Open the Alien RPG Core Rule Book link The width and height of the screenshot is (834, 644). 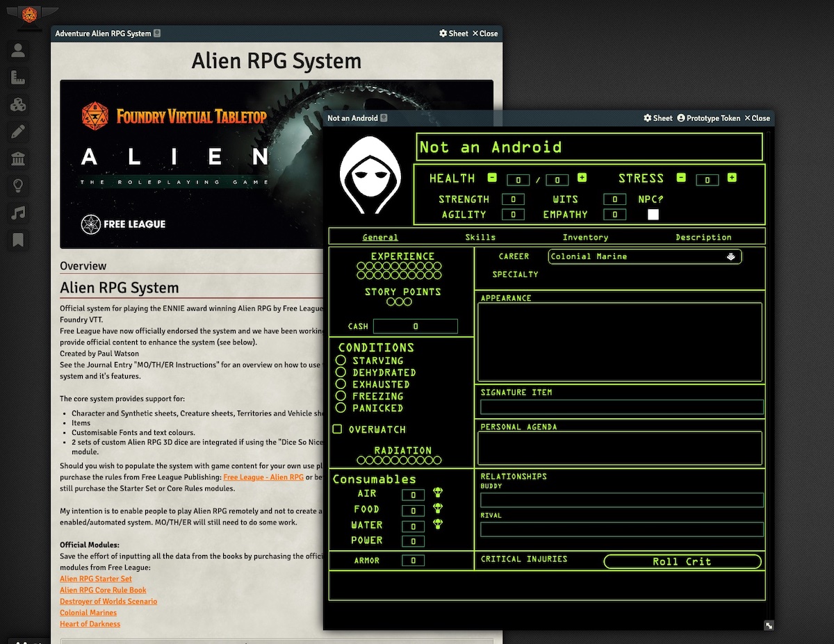click(x=103, y=590)
